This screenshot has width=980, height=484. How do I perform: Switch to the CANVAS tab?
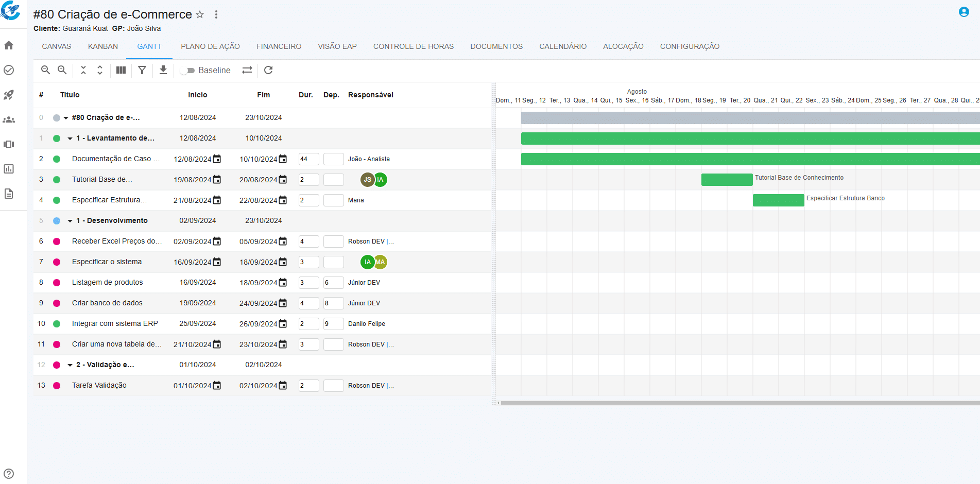(57, 46)
